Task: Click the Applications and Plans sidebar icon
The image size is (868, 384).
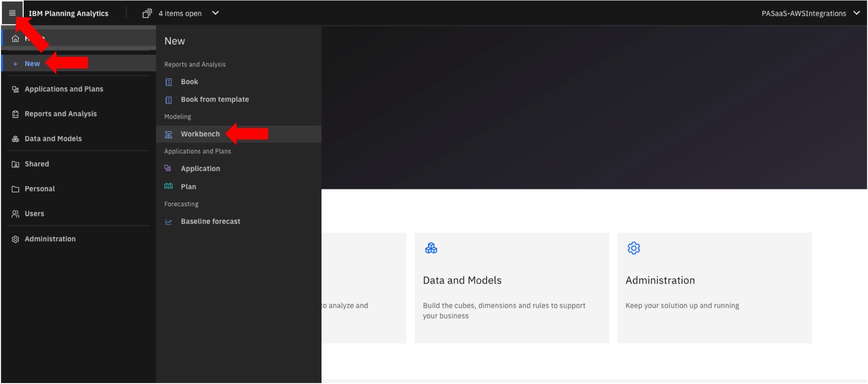Action: (x=15, y=90)
